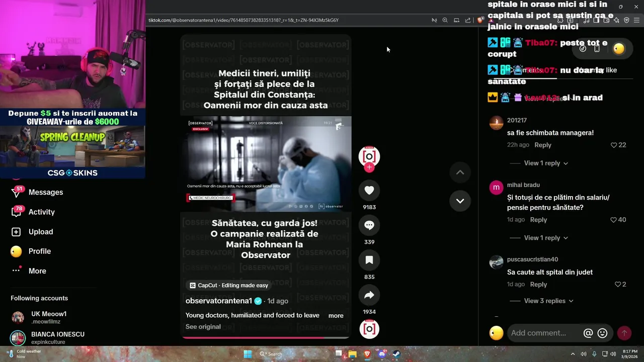Click the install app icon in address bar
The image size is (644, 362).
(456, 20)
